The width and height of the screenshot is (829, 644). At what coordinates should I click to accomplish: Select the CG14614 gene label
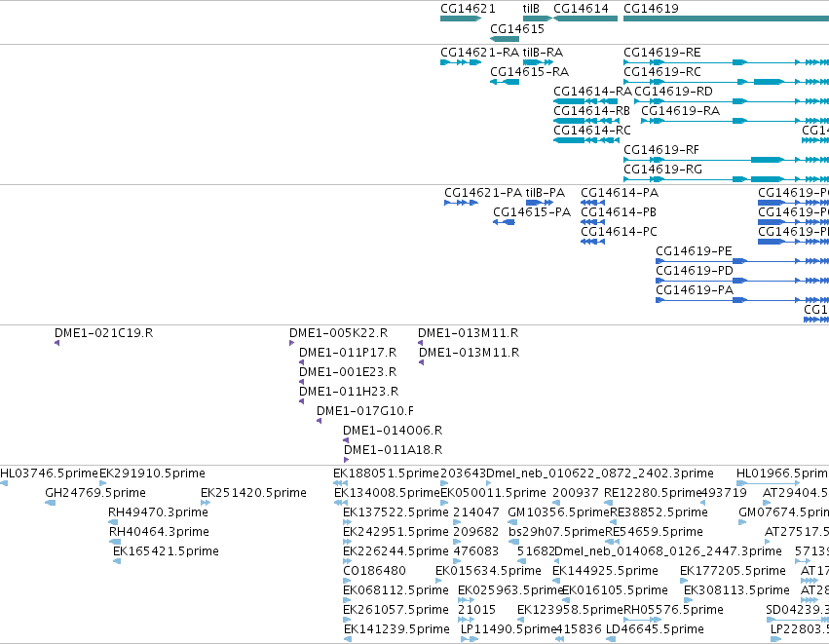coord(581,9)
